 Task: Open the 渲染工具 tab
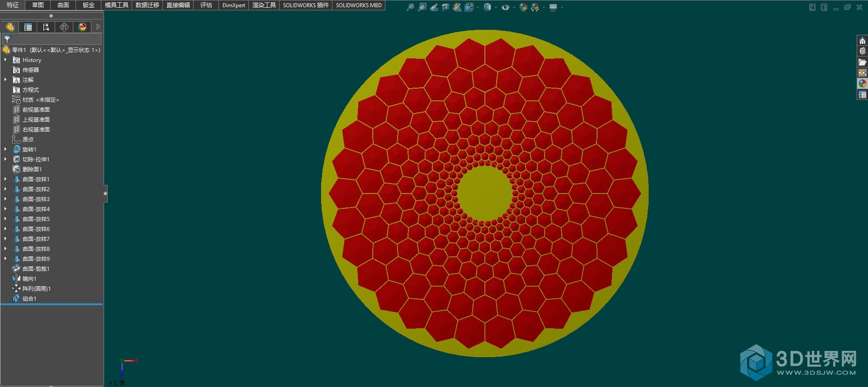(x=264, y=5)
